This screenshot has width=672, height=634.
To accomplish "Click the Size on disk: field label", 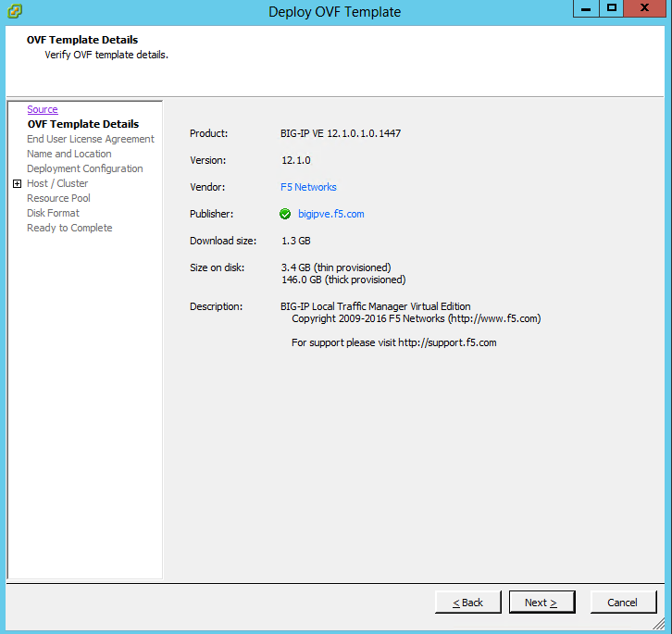I will 217,267.
